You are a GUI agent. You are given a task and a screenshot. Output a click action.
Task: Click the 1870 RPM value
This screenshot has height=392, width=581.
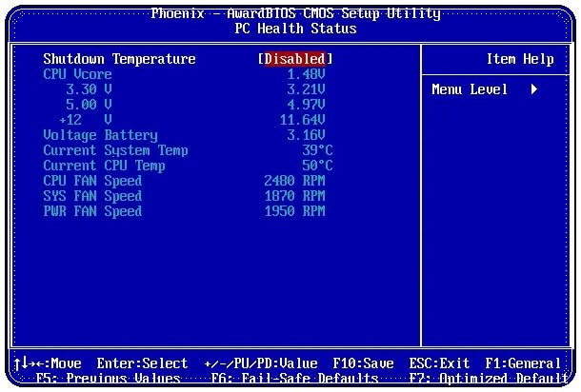point(294,195)
